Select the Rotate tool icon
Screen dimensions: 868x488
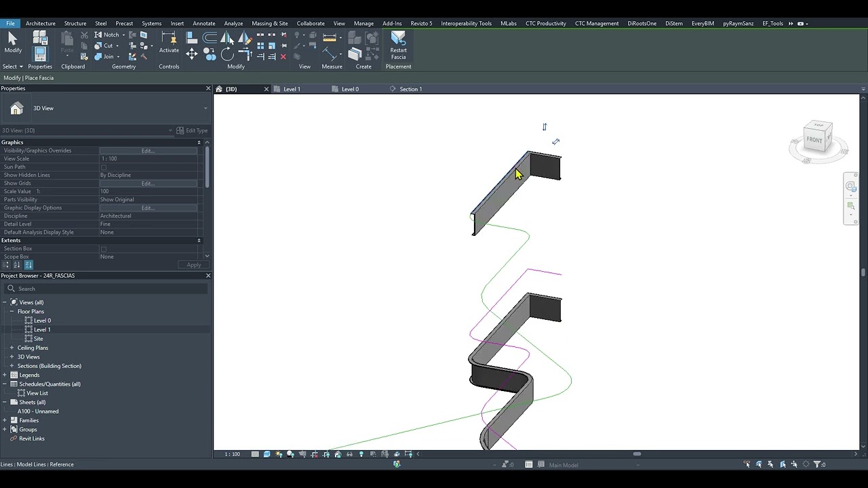tap(227, 54)
